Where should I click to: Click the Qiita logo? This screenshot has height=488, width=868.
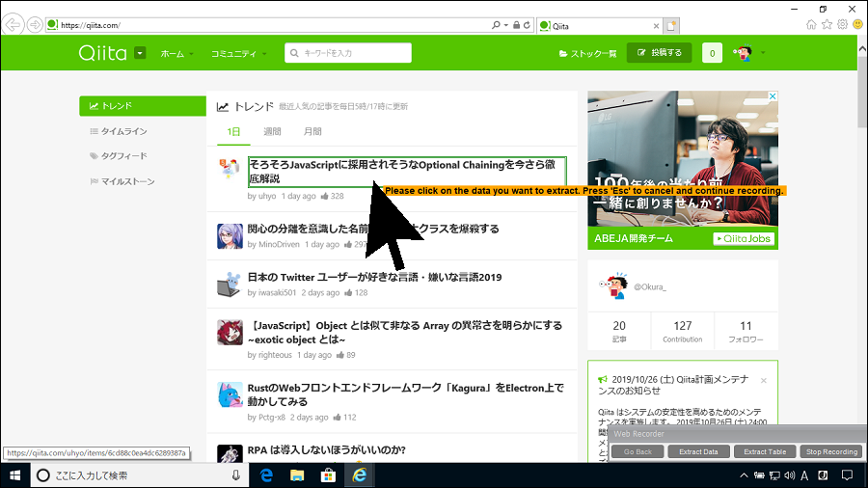[x=102, y=53]
